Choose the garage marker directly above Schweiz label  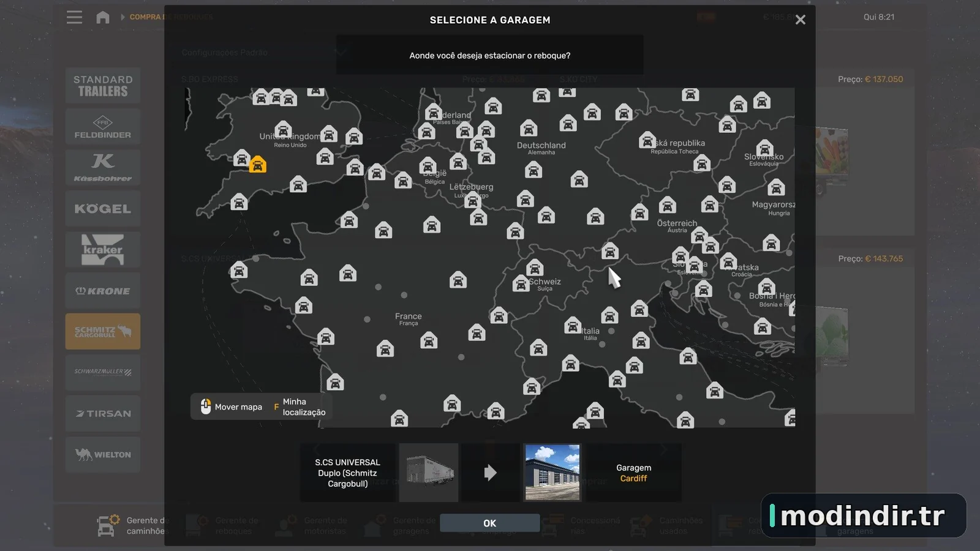pos(535,268)
